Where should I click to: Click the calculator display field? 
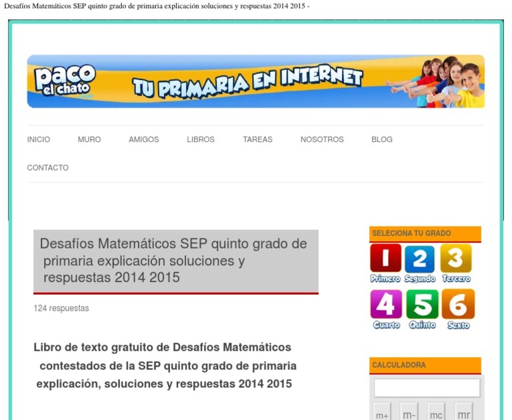[x=427, y=388]
